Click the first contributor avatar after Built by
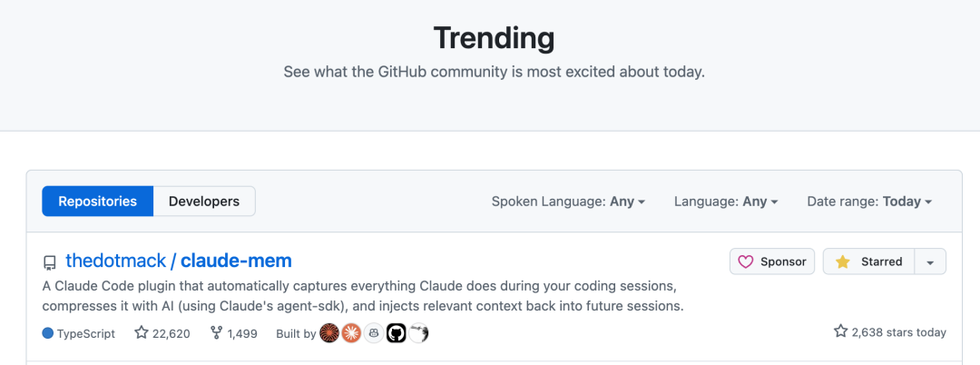 coord(329,333)
